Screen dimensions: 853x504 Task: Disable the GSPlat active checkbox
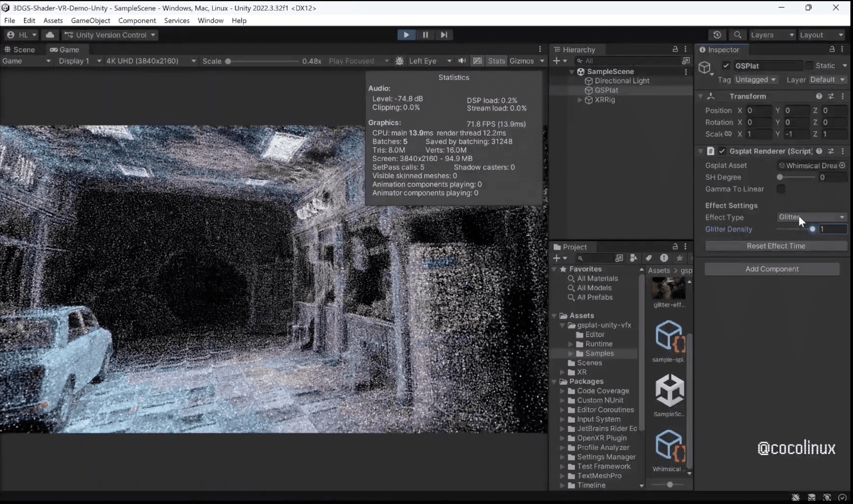pyautogui.click(x=726, y=65)
